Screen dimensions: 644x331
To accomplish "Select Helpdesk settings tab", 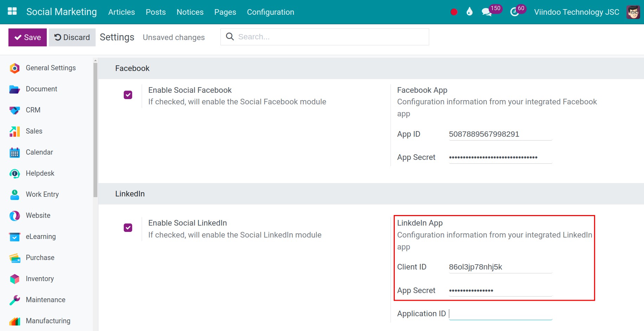I will click(40, 173).
